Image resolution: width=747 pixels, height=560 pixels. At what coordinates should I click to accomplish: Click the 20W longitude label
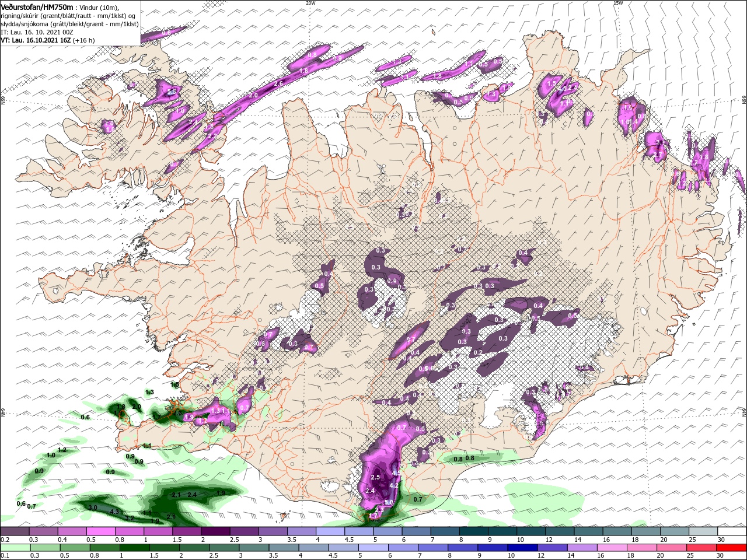[x=310, y=3]
